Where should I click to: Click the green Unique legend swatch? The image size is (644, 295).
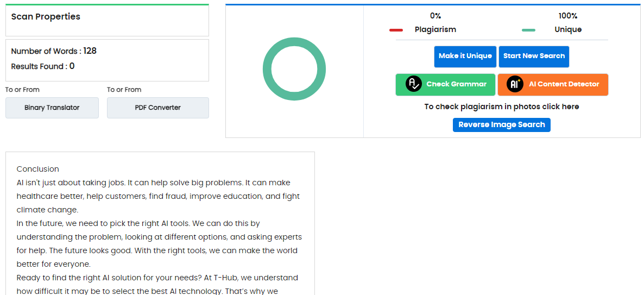(528, 30)
